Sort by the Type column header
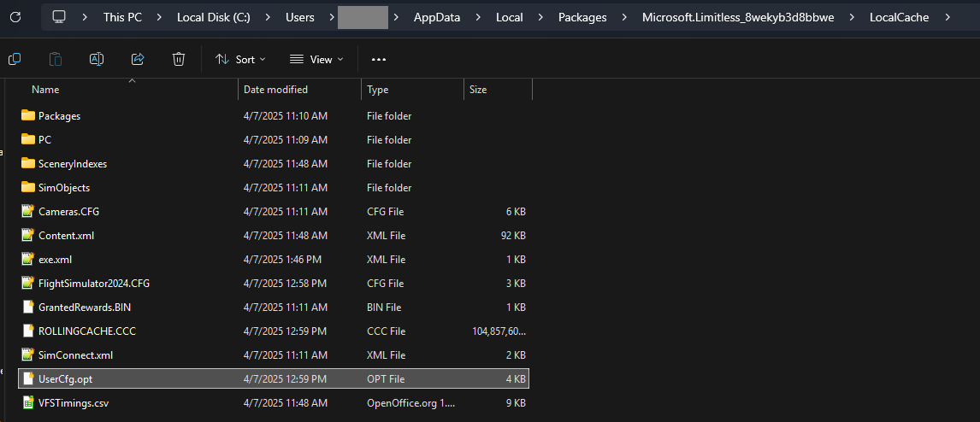Screen dimensions: 980x422 tap(377, 89)
